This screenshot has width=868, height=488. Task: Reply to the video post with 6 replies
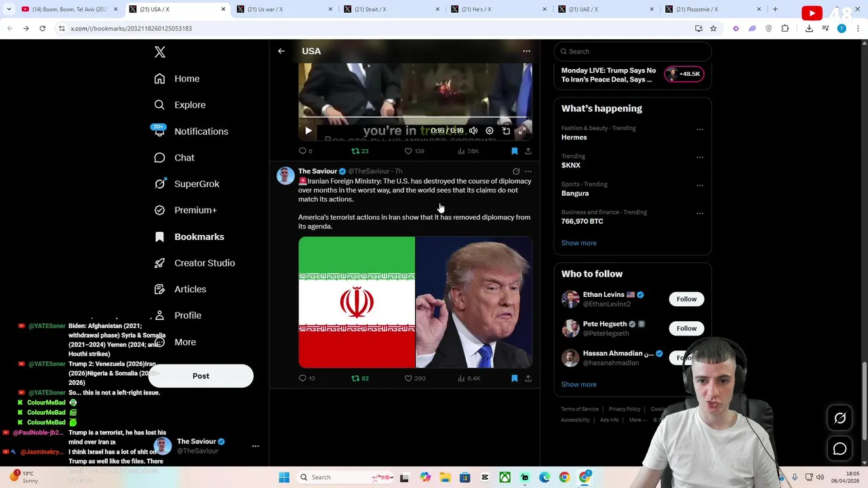point(305,151)
